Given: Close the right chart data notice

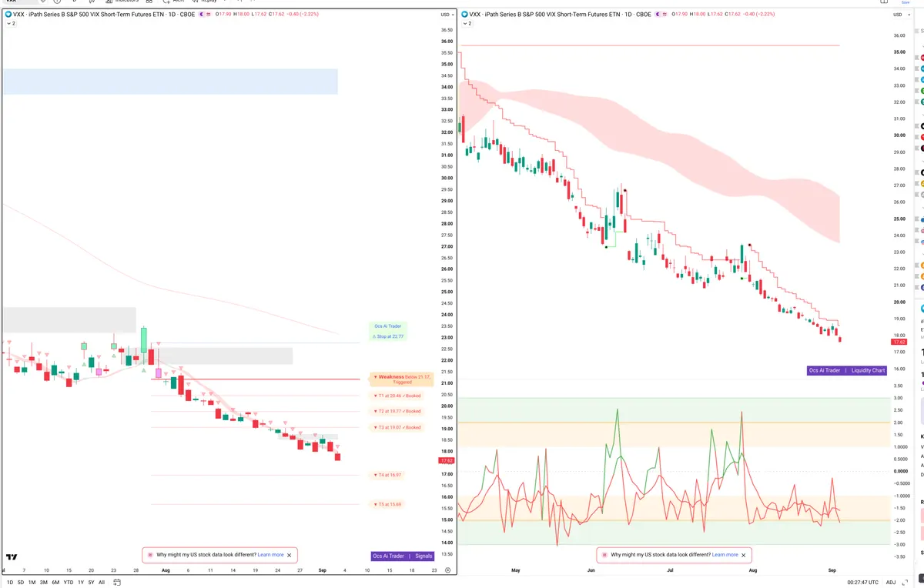Looking at the screenshot, I should (x=744, y=555).
